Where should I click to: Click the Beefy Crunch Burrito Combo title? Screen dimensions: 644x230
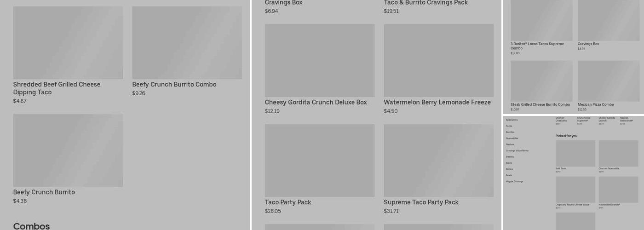pos(174,85)
